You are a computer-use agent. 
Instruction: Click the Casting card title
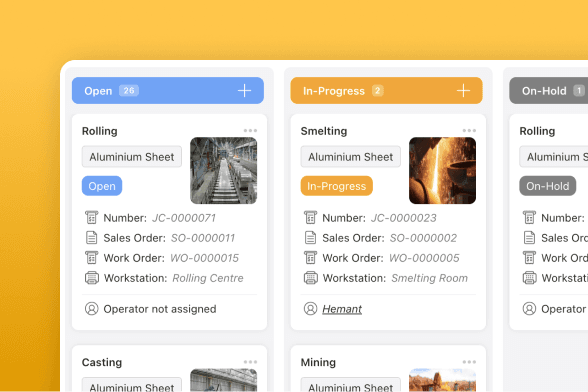[102, 362]
